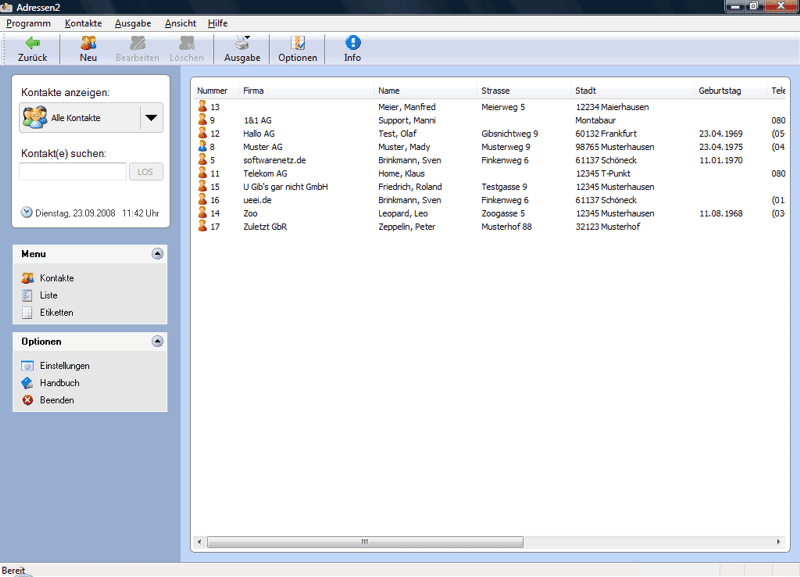The height and width of the screenshot is (577, 800).
Task: Open the Alle Kontakte dropdown arrow
Action: 151,118
